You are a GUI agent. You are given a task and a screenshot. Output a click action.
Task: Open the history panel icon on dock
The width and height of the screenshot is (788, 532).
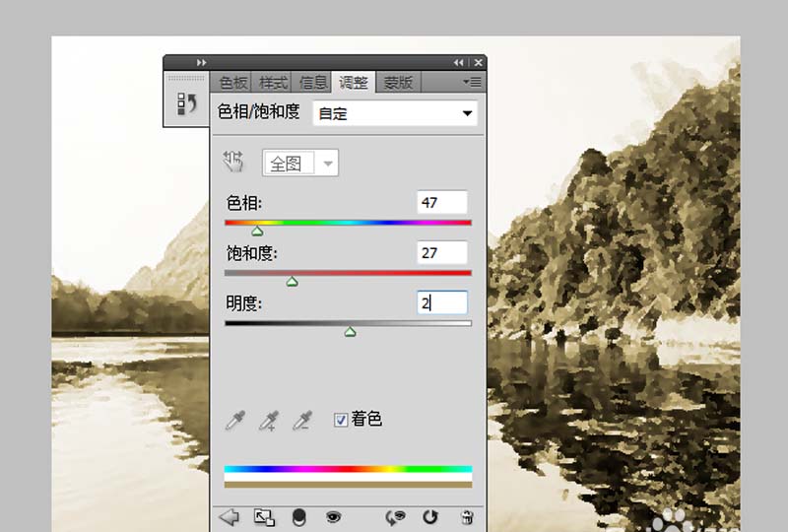(186, 103)
